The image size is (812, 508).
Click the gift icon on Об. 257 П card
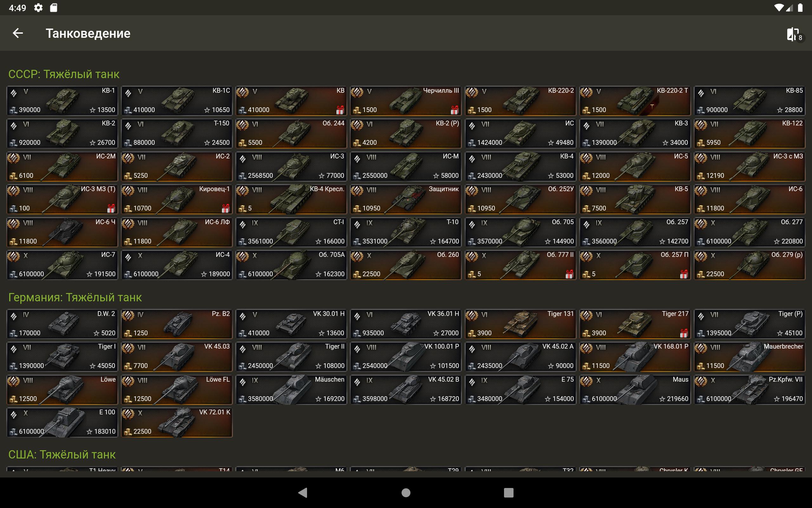684,274
